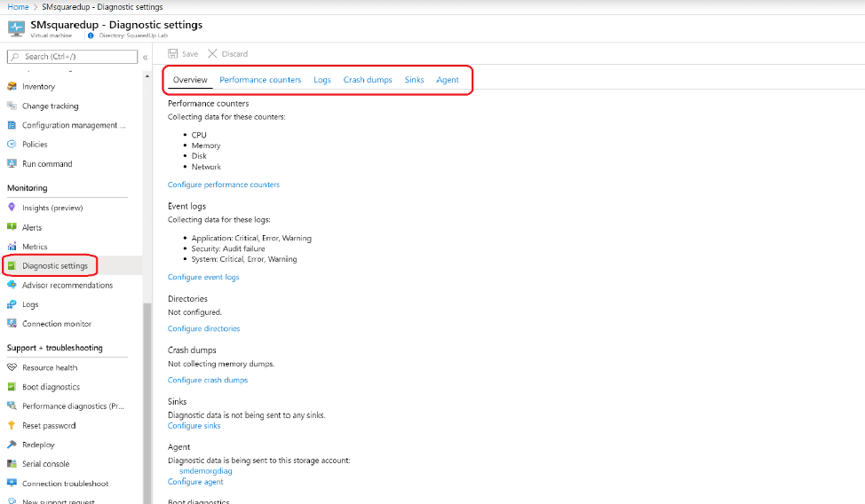Click the Save disk icon in toolbar

click(x=172, y=53)
